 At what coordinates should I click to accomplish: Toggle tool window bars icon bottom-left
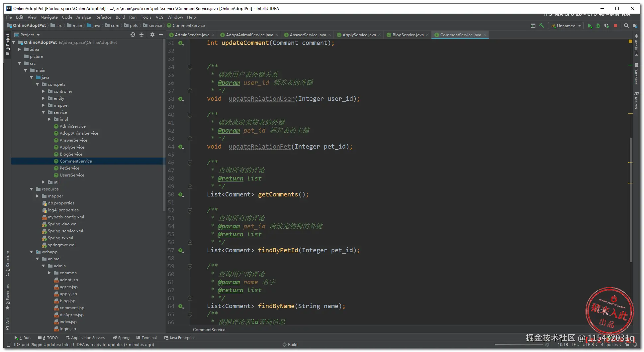[9, 345]
